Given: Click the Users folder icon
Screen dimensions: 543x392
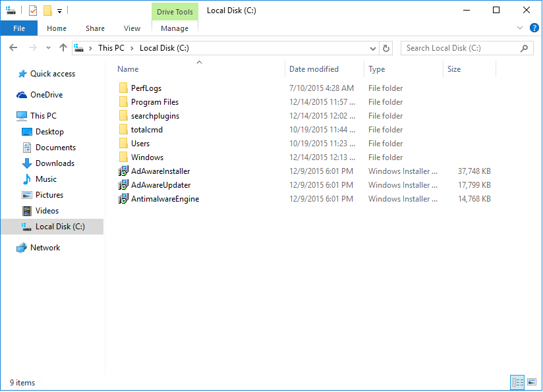Looking at the screenshot, I should click(123, 144).
